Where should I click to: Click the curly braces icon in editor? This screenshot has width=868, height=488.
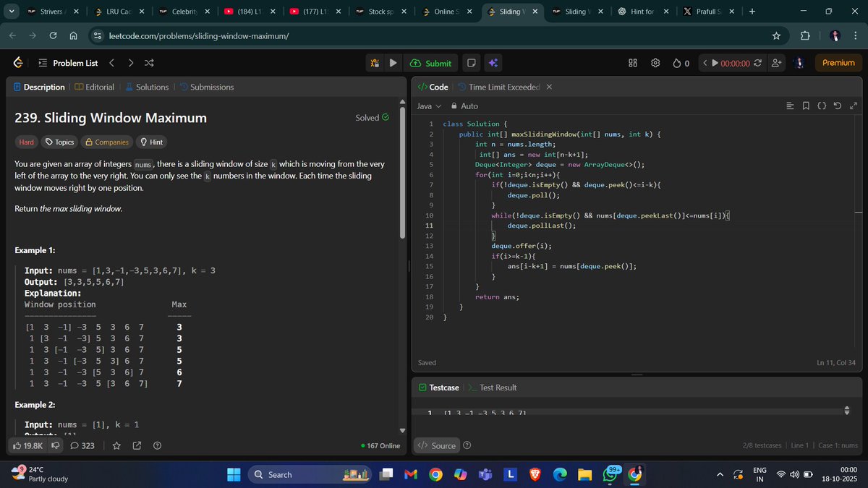coord(822,106)
